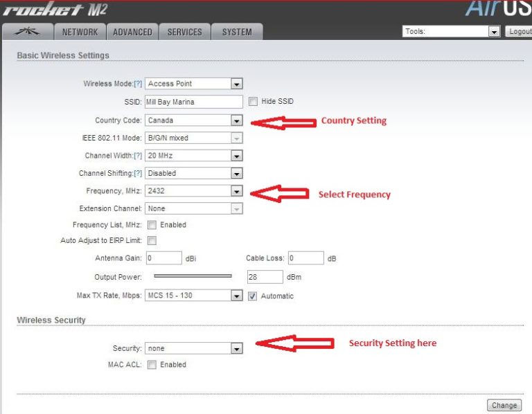
Task: Open the SERVICES tab
Action: [185, 32]
